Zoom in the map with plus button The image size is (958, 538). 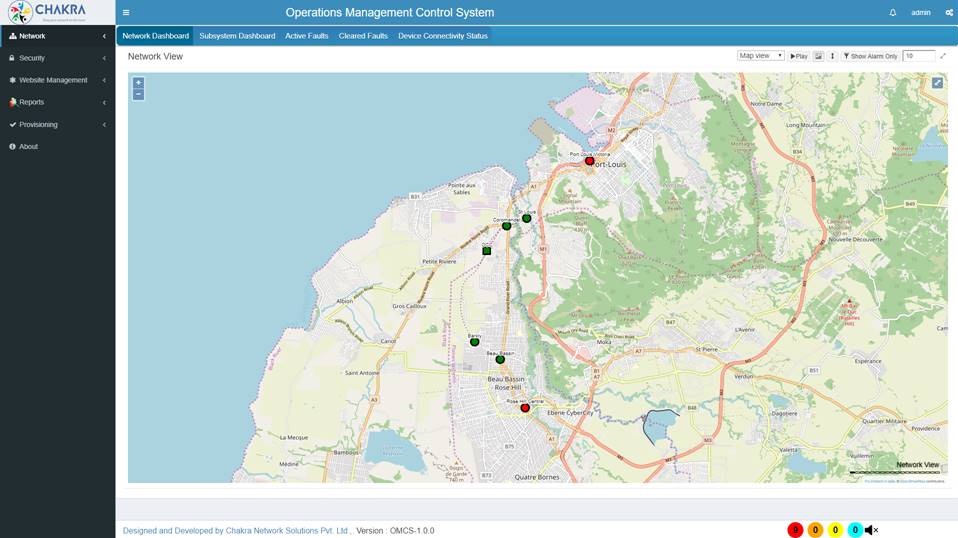139,82
